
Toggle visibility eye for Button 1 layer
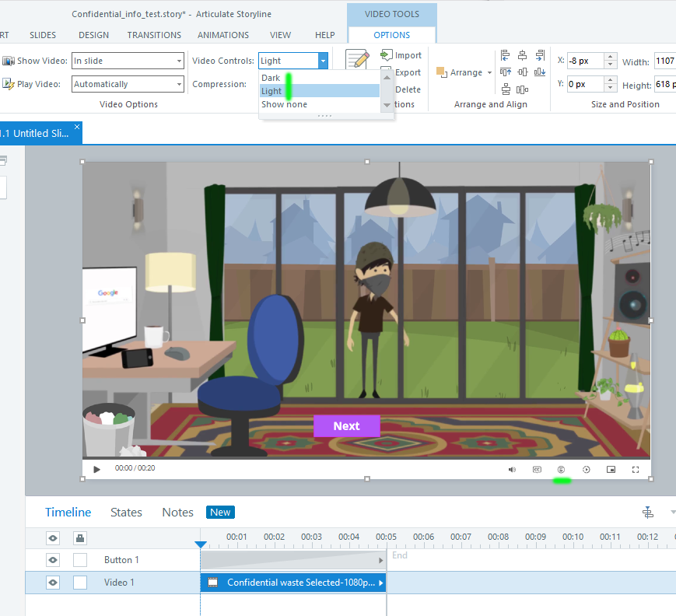point(53,560)
